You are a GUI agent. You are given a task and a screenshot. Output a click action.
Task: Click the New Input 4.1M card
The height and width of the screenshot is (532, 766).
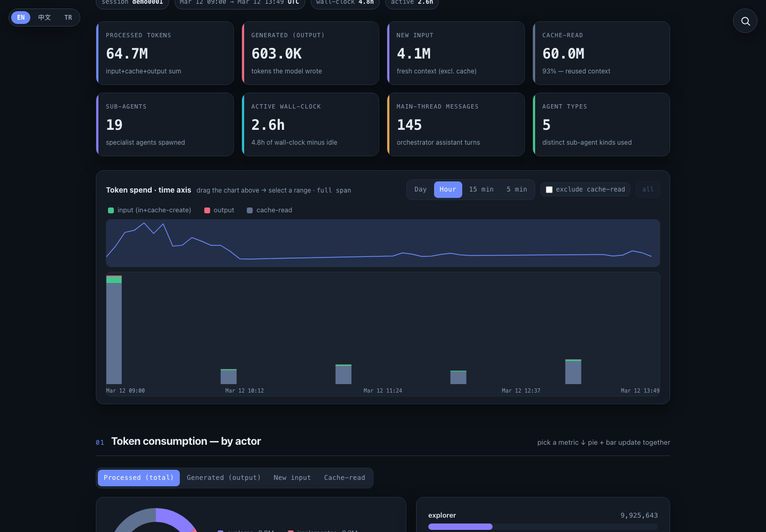(456, 53)
